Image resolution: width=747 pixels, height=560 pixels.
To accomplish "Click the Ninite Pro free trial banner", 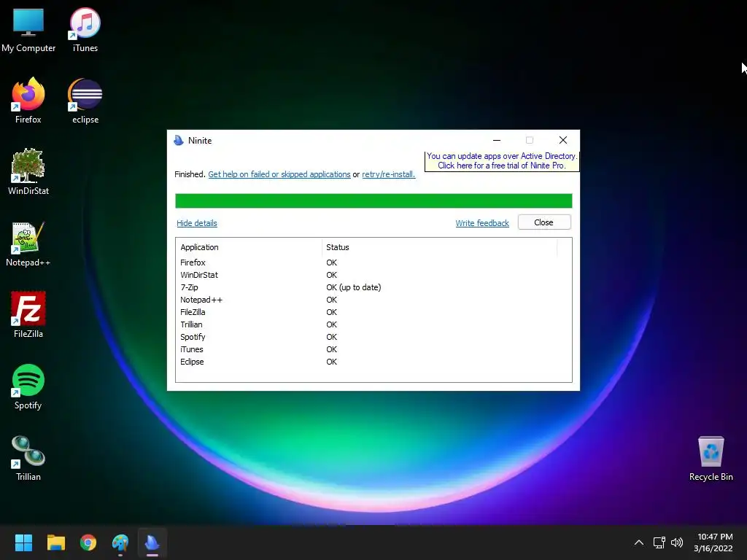I will point(502,161).
